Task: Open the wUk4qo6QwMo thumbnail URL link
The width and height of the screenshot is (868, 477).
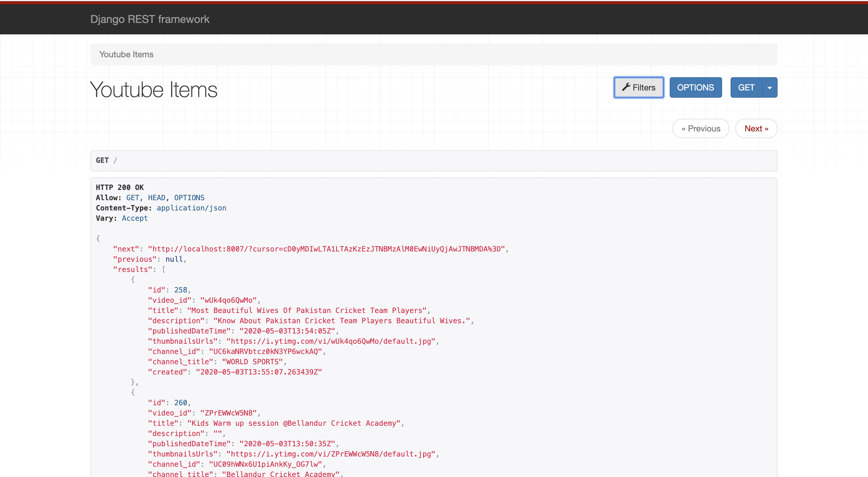Action: pos(332,341)
